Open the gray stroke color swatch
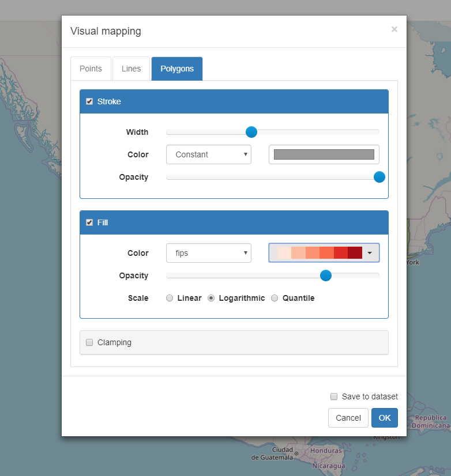The width and height of the screenshot is (451, 476). point(324,154)
